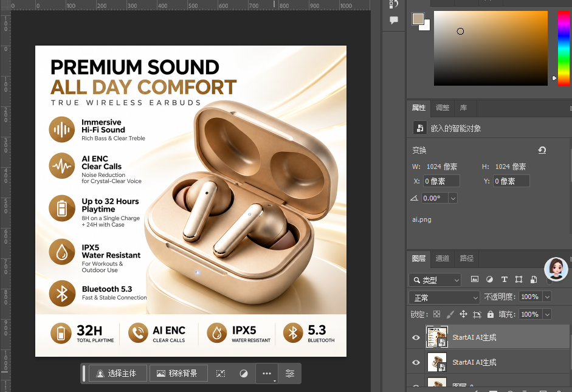The image size is (572, 392).
Task: Open the 填充 fill slider dropdown arrow
Action: [547, 314]
